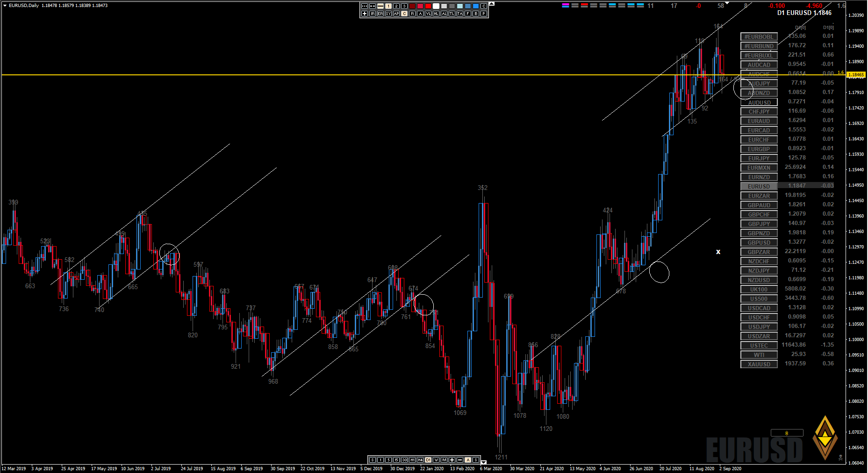Zoom in with timeframe bar plus button

(452, 460)
